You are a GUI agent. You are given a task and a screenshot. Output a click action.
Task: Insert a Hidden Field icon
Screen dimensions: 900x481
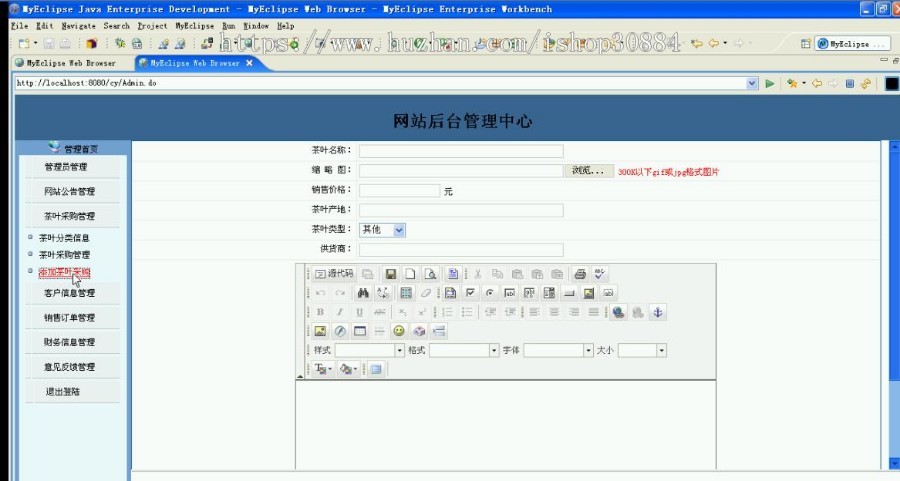click(x=608, y=293)
